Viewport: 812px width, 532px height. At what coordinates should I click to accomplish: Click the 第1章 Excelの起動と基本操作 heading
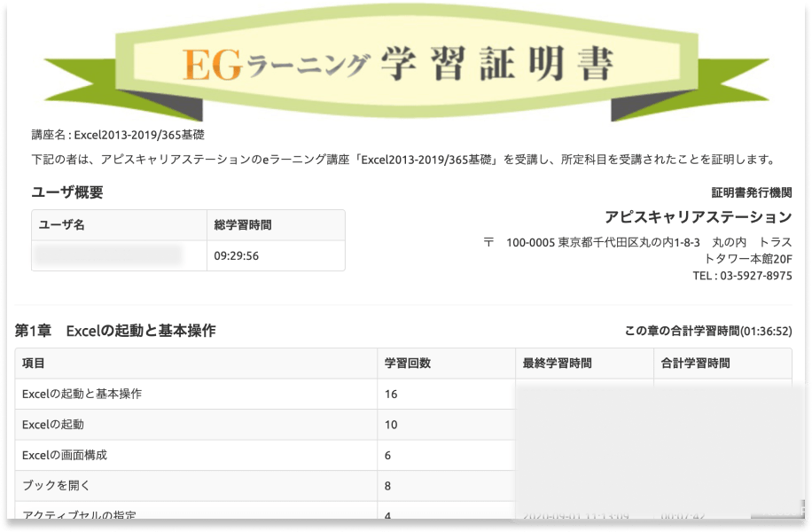115,331
